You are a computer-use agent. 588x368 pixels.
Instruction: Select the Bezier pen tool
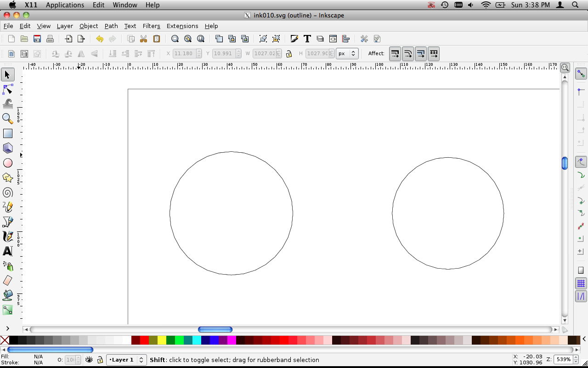click(8, 222)
